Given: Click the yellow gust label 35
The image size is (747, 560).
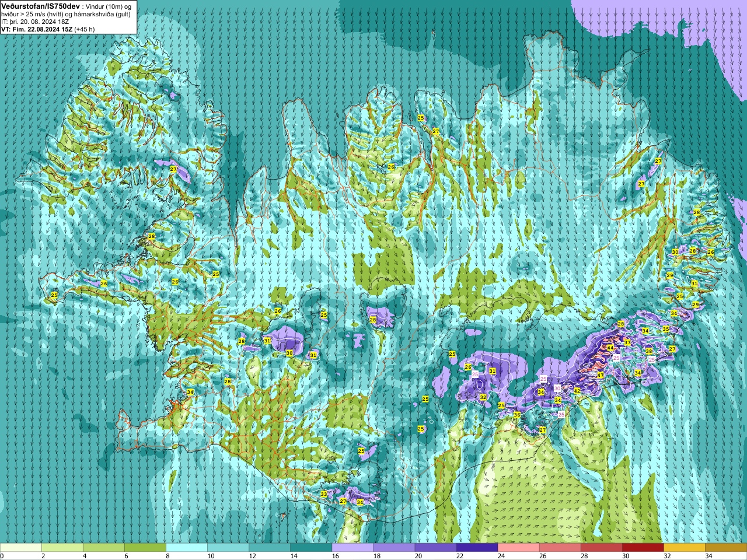Looking at the screenshot, I should tap(665, 329).
